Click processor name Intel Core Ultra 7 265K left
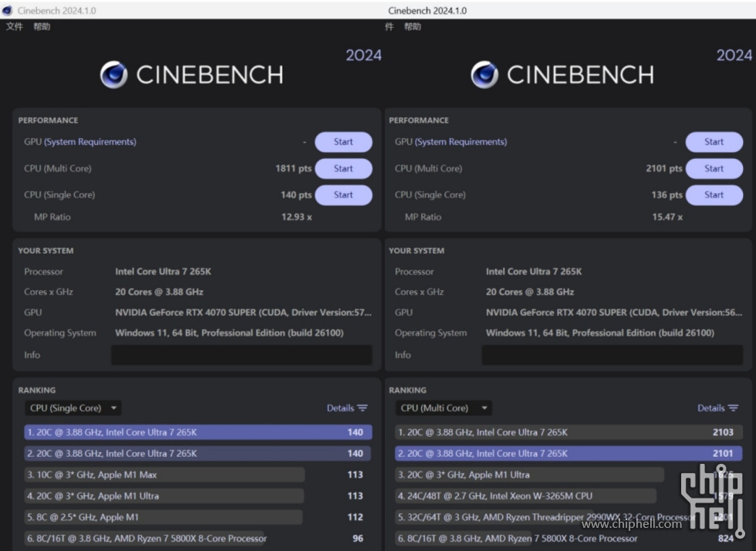The height and width of the screenshot is (551, 756). pos(163,272)
